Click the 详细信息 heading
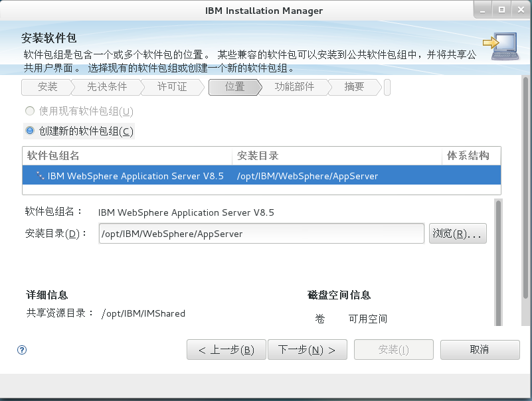Image resolution: width=532 pixels, height=401 pixels. [46, 295]
